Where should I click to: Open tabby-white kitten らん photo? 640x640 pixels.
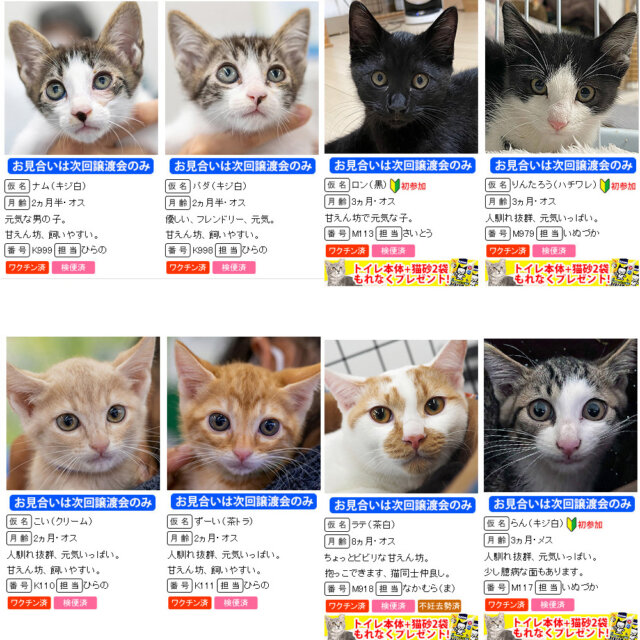click(560, 415)
